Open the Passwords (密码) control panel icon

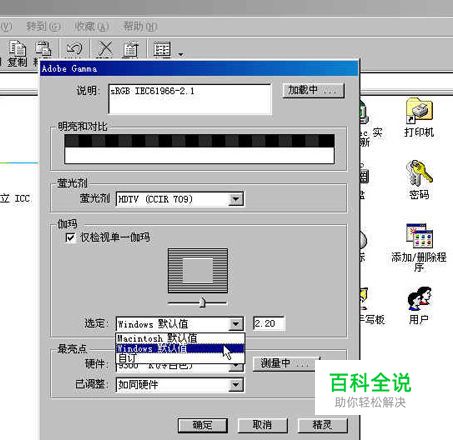coord(419,179)
